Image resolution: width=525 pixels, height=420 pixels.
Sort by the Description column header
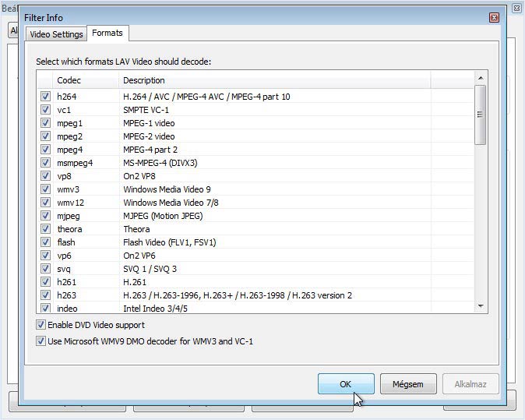pos(274,80)
